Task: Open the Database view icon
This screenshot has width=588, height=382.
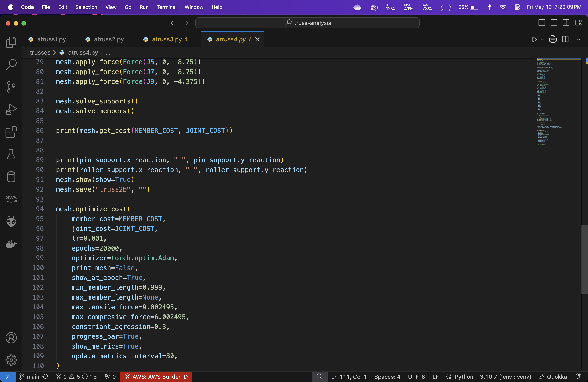Action: (11, 177)
